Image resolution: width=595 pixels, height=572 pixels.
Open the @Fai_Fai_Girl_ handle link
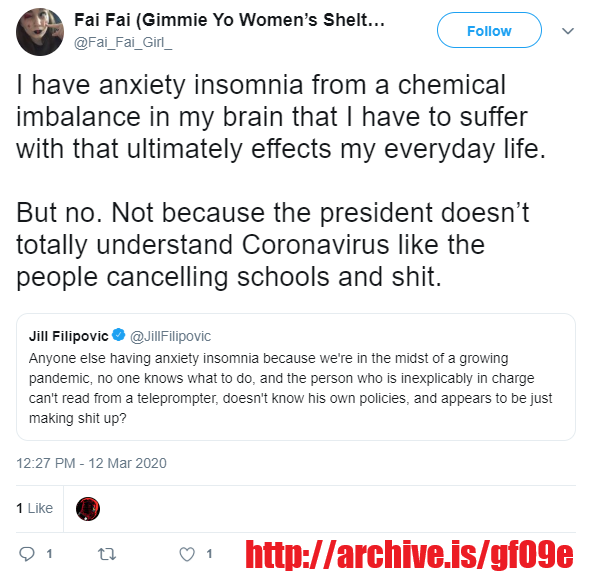tap(123, 43)
